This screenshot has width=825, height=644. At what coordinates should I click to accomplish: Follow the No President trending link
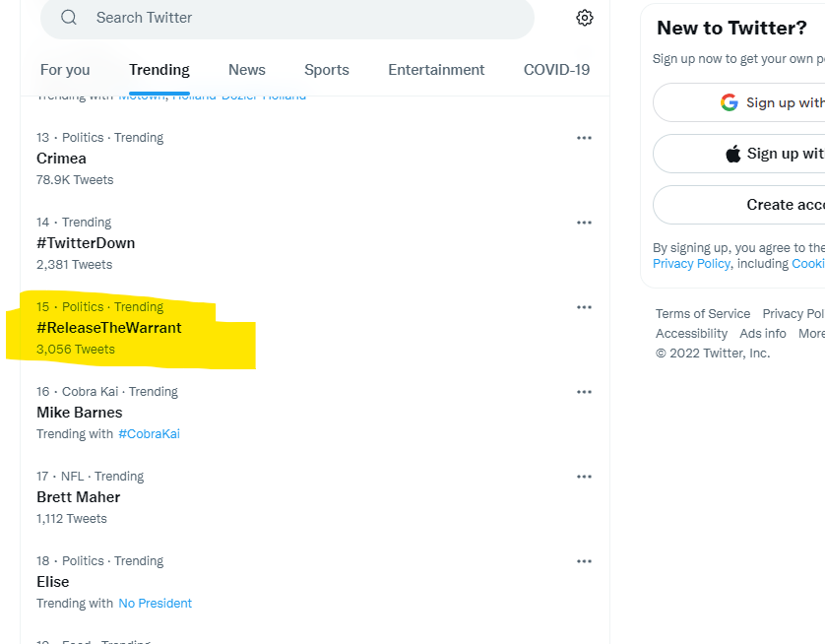[156, 604]
